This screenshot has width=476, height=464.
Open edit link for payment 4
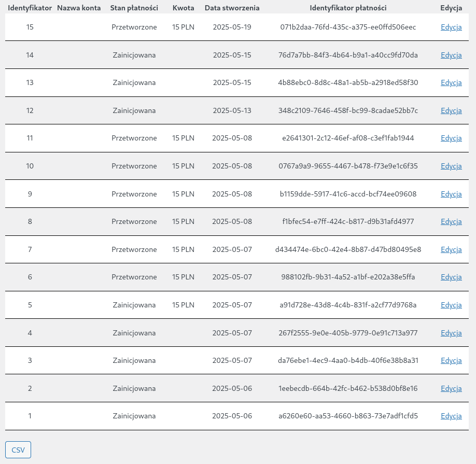coord(451,333)
